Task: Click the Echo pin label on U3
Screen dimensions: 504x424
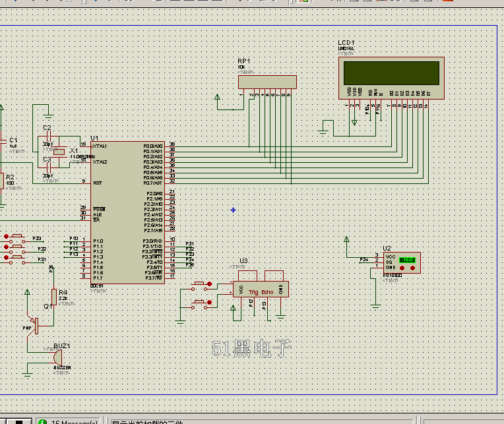Action: [267, 292]
